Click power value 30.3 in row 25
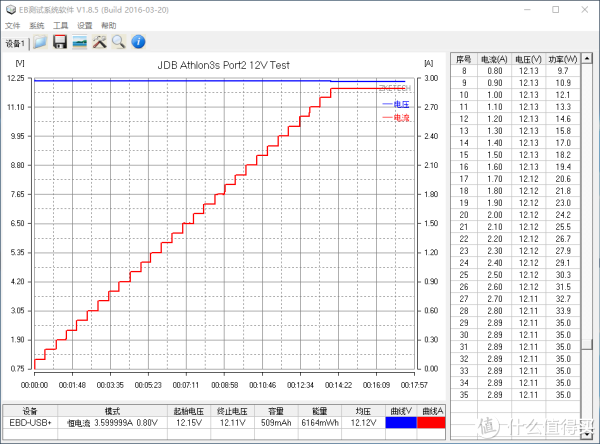Viewport: 600px width, 444px height. 563,275
